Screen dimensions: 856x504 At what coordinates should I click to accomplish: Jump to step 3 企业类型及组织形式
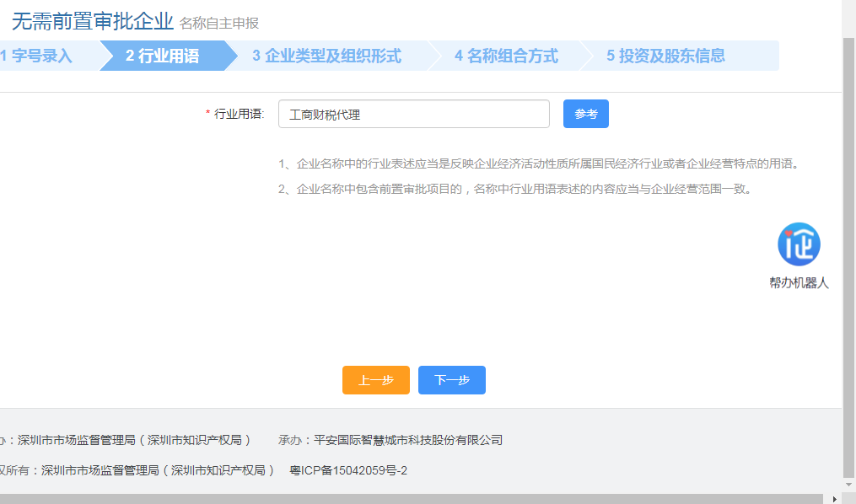click(x=327, y=56)
